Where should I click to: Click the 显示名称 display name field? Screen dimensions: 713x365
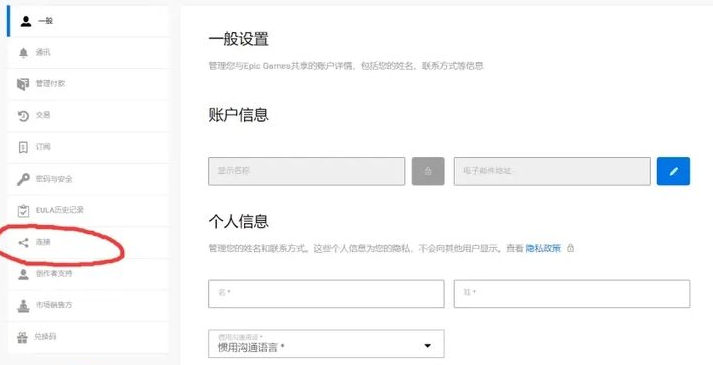point(306,171)
